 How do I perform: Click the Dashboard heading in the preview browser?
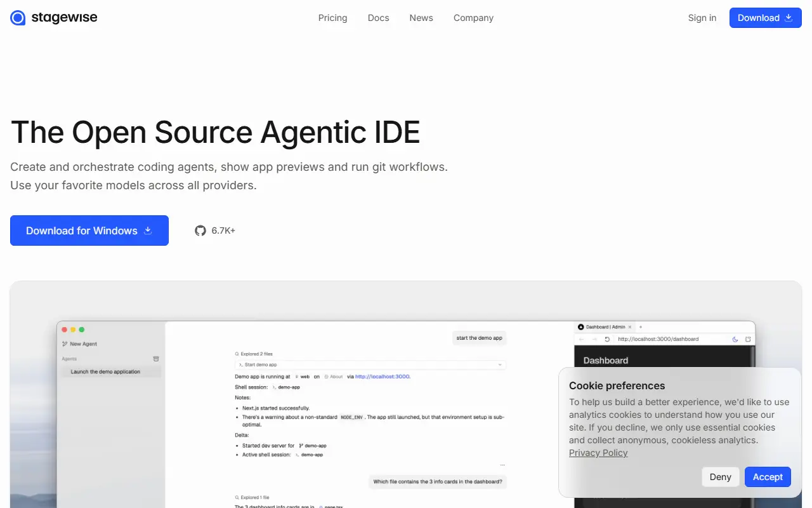pos(606,361)
